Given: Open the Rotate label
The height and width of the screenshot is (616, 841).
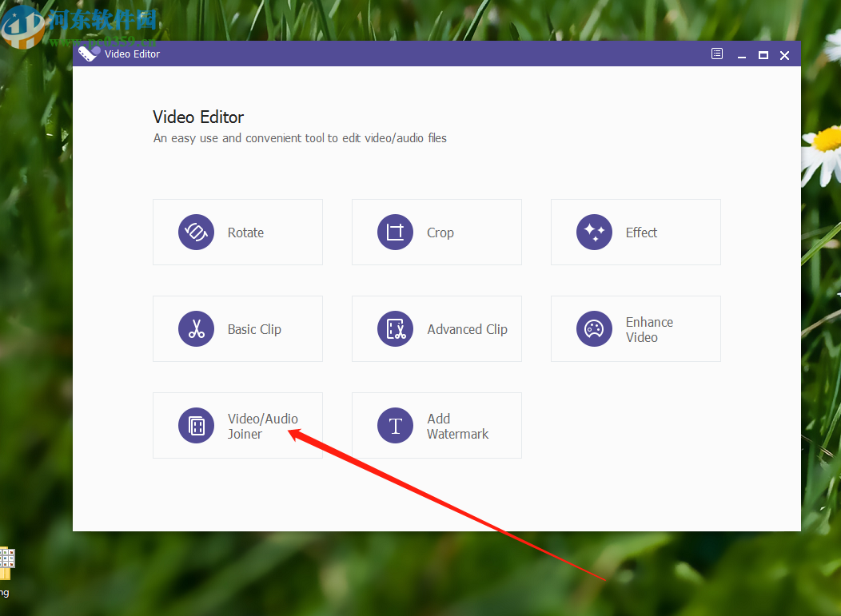Looking at the screenshot, I should [x=245, y=232].
